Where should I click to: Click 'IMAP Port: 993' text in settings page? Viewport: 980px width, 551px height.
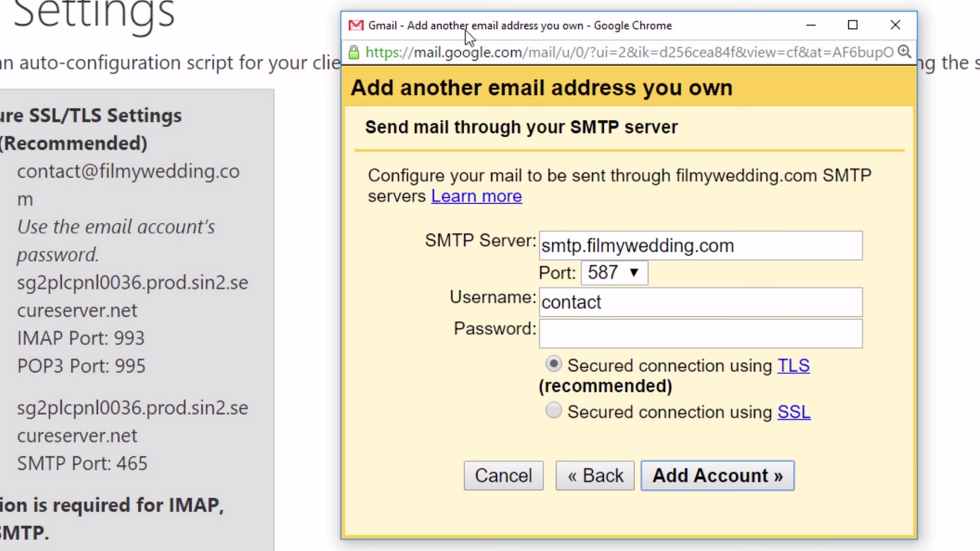tap(81, 338)
